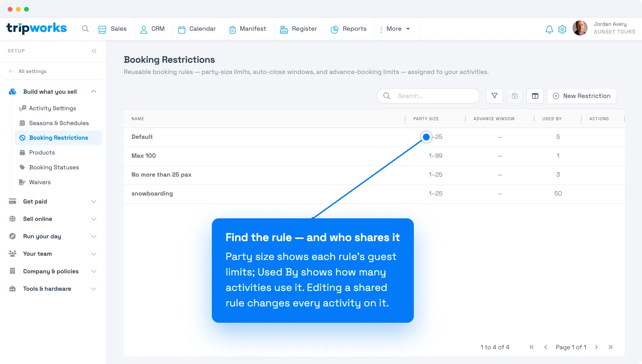The height and width of the screenshot is (364, 642).
Task: Click the Used By value 50
Action: coord(558,194)
